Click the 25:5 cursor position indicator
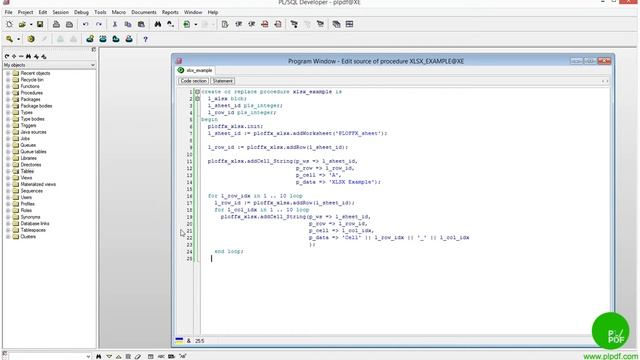Image resolution: width=640 pixels, height=360 pixels. click(x=200, y=341)
